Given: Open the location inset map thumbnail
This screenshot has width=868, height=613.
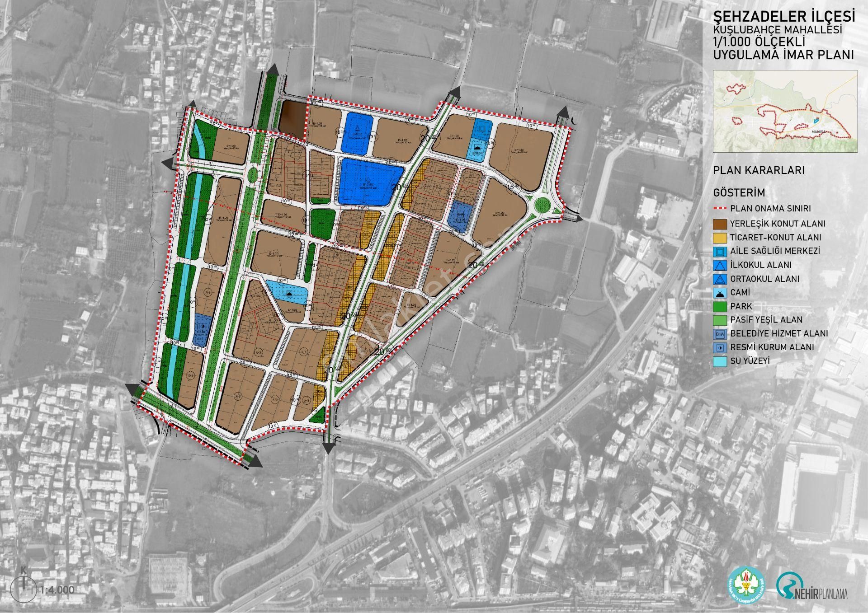Looking at the screenshot, I should [x=785, y=111].
